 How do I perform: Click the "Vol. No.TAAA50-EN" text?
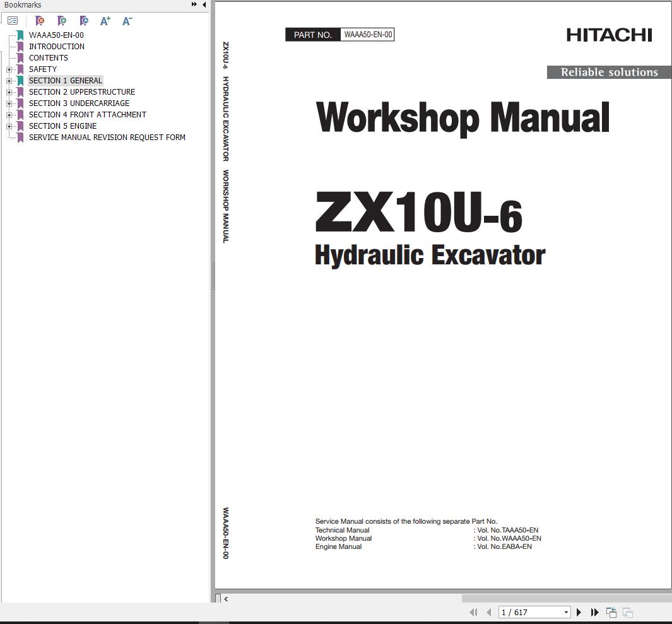click(x=508, y=530)
